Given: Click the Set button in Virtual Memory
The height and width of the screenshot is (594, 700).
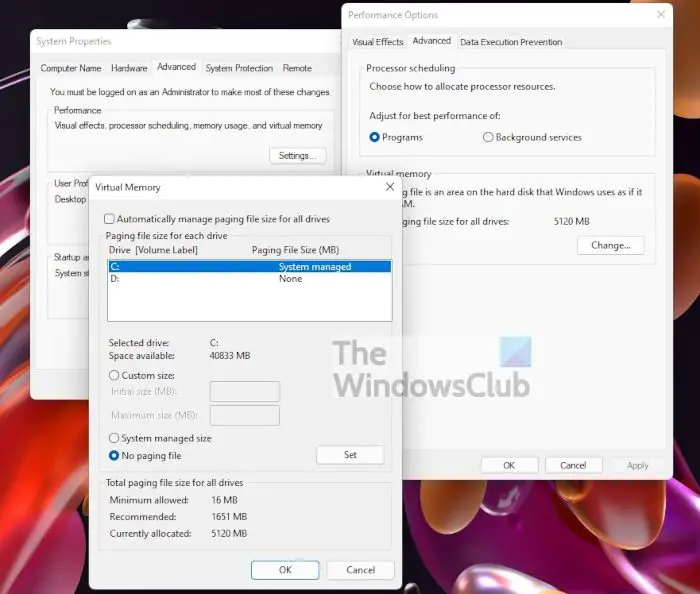Looking at the screenshot, I should tap(350, 455).
